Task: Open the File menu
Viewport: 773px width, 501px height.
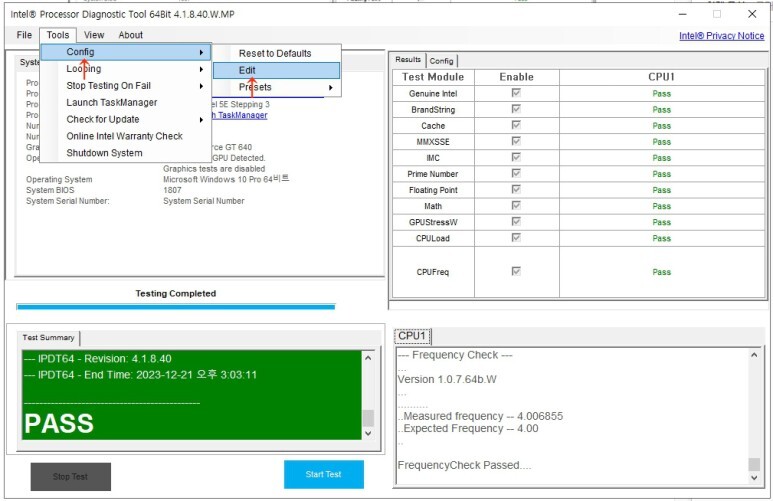Action: click(x=24, y=35)
